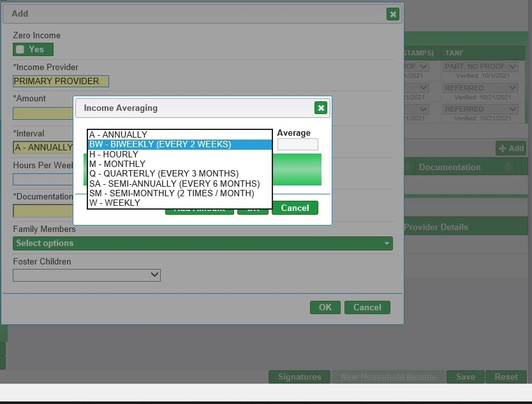Close the Income Averaging dialog
The height and width of the screenshot is (404, 532).
point(321,108)
